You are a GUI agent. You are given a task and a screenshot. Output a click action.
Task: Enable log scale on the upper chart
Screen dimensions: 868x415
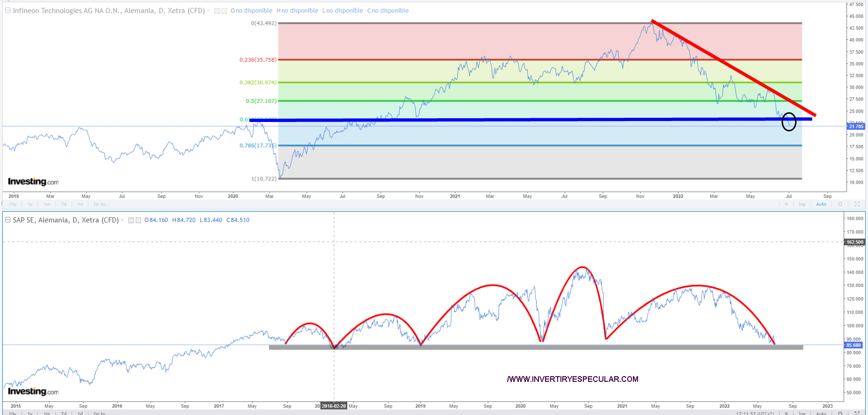click(802, 204)
